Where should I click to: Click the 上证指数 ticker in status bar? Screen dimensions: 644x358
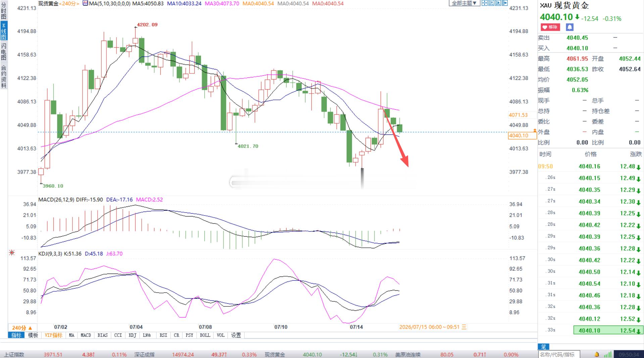click(14, 355)
